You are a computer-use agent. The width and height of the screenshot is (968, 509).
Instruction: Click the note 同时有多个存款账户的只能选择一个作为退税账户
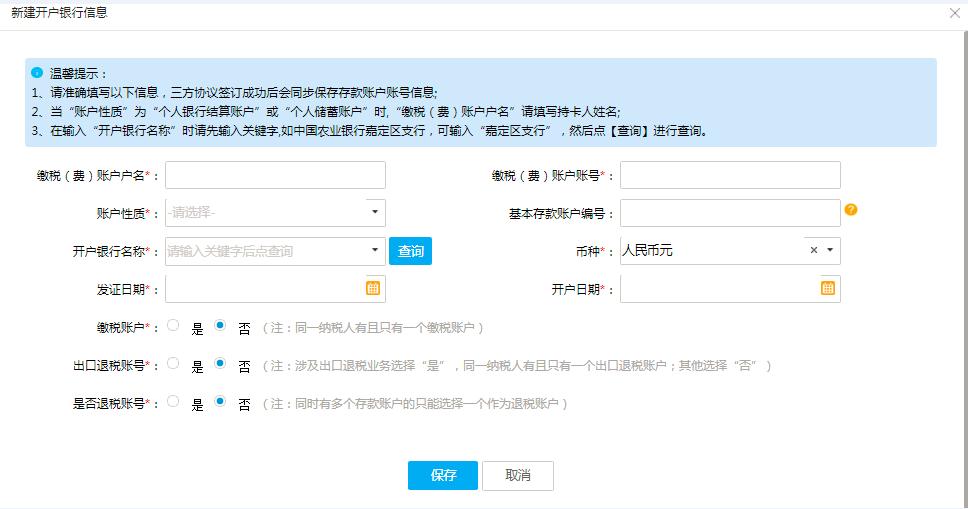click(x=415, y=404)
